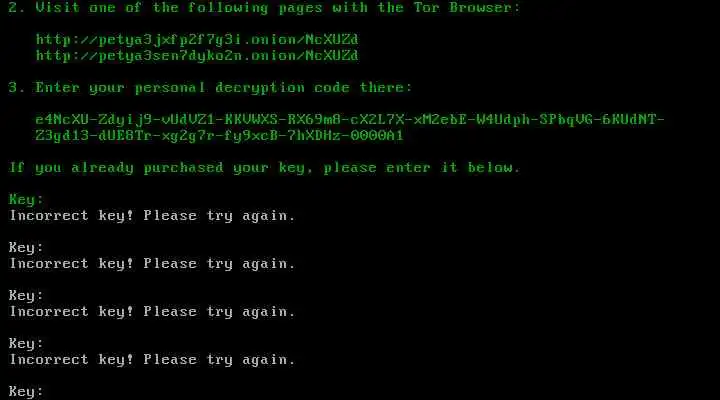Open the petya3sen7dyko2n.onion link
Image resolution: width=720 pixels, height=400 pixels.
tap(197, 56)
